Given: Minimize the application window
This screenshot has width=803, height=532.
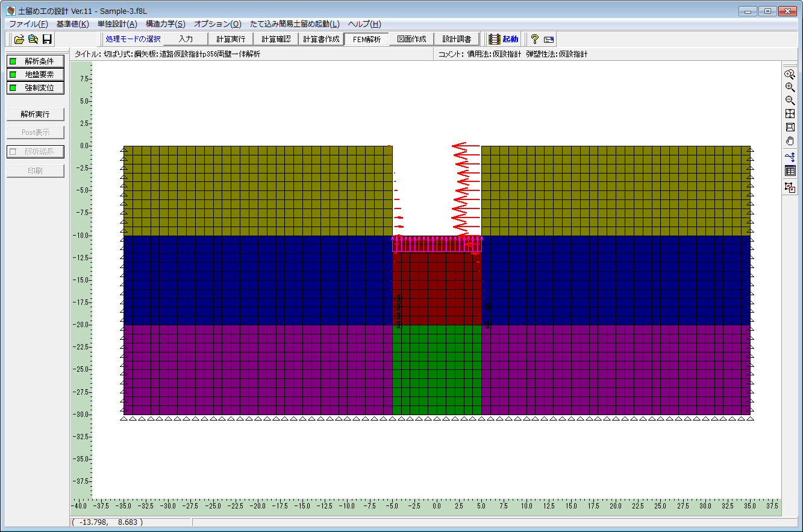Looking at the screenshot, I should pyautogui.click(x=748, y=11).
